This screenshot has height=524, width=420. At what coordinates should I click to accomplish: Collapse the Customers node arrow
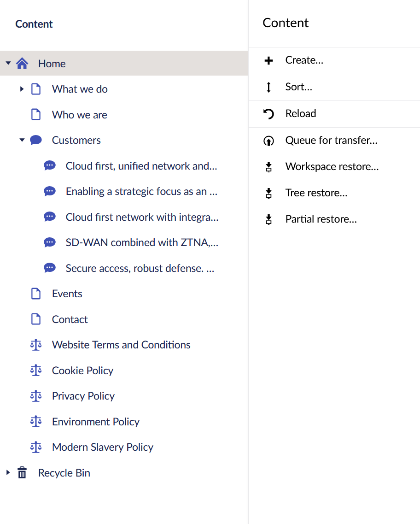point(22,140)
